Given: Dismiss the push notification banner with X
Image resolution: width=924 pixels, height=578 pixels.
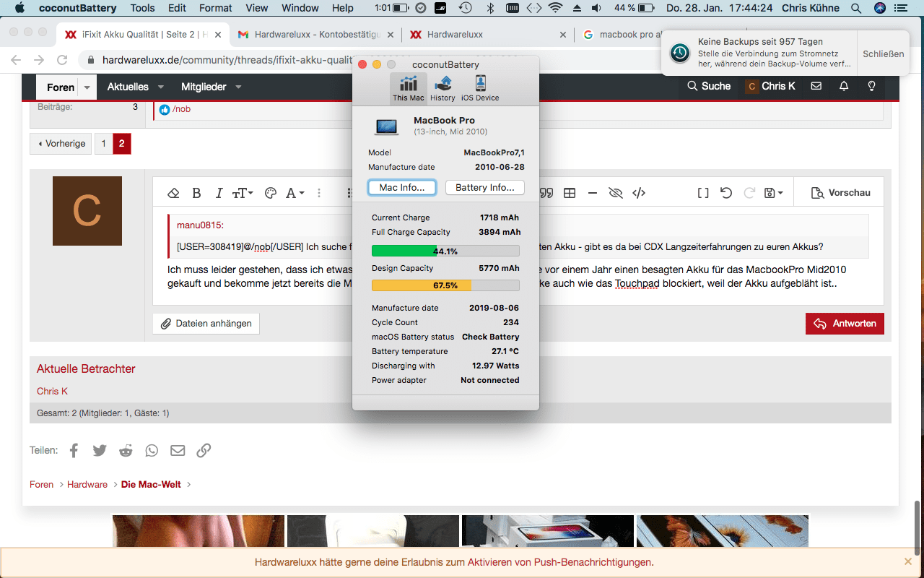Looking at the screenshot, I should (908, 561).
